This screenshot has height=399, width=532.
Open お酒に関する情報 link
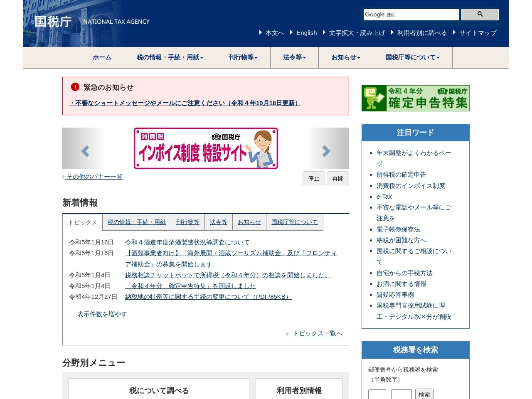pos(401,284)
